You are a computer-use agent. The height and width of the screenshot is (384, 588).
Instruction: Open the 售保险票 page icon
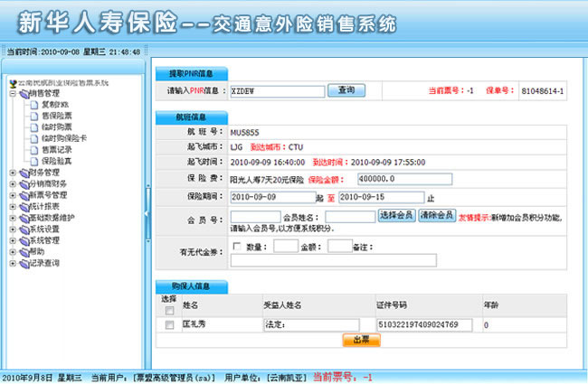(34, 117)
